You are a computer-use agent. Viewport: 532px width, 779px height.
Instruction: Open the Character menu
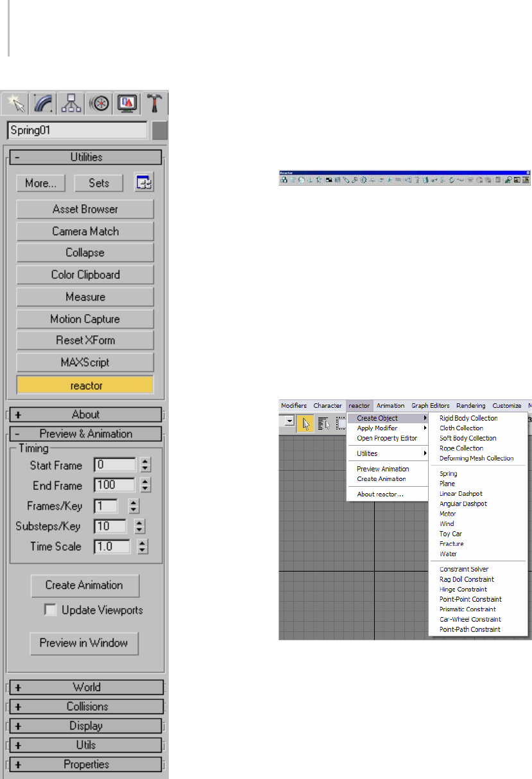(x=327, y=406)
